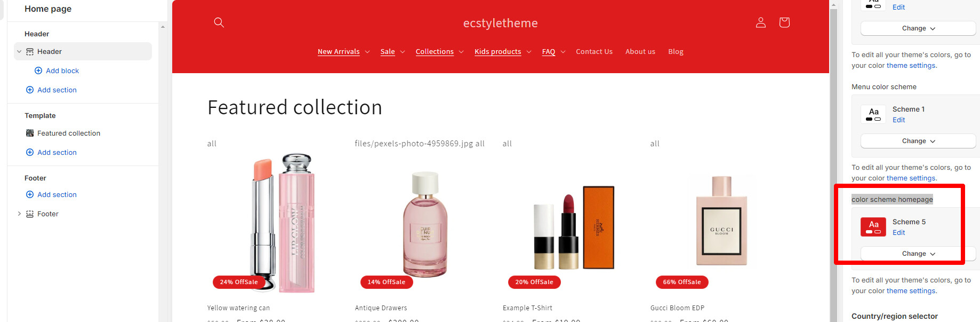Click plus icon for Add section under Footer
This screenshot has width=980, height=322.
point(30,194)
